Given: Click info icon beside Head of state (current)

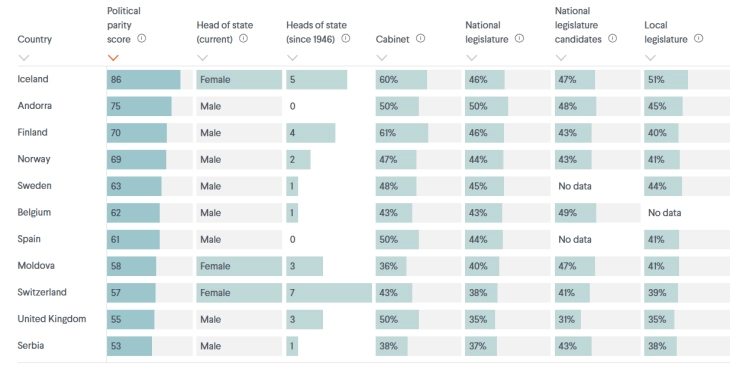Looking at the screenshot, I should pos(243,39).
